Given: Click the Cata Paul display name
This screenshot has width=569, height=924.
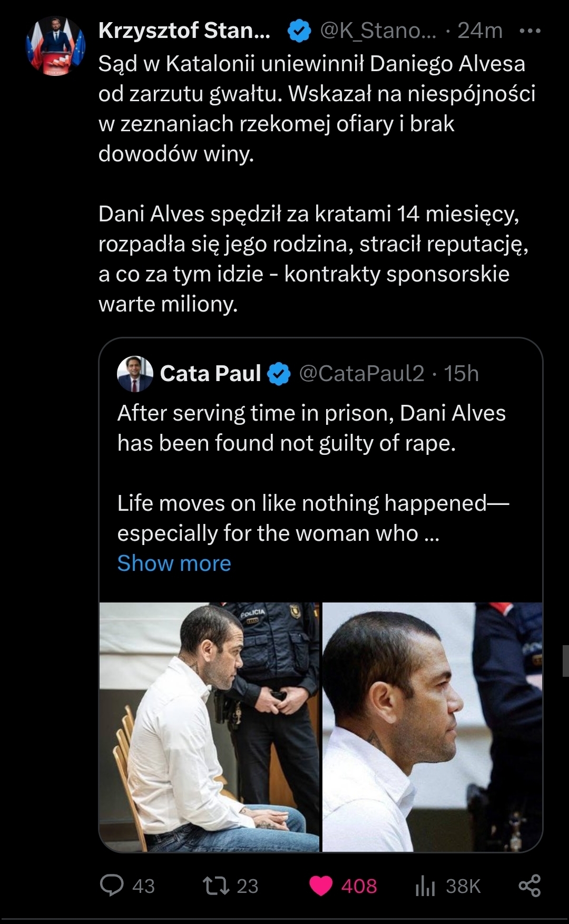Looking at the screenshot, I should tap(210, 374).
